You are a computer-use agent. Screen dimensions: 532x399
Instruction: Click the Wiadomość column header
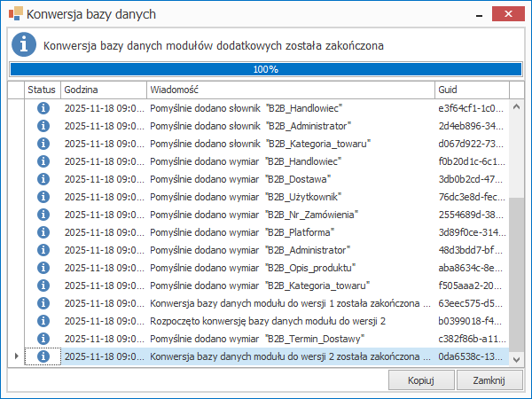coord(290,90)
